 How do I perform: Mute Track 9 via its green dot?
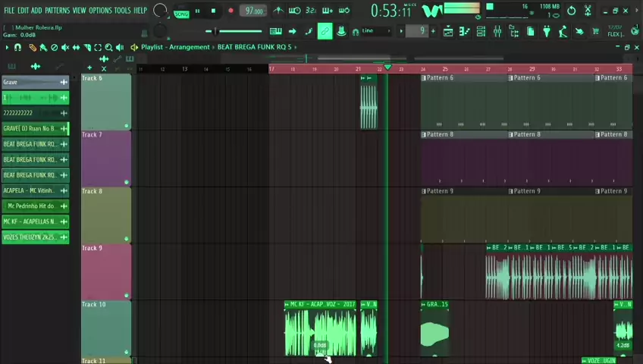click(127, 295)
